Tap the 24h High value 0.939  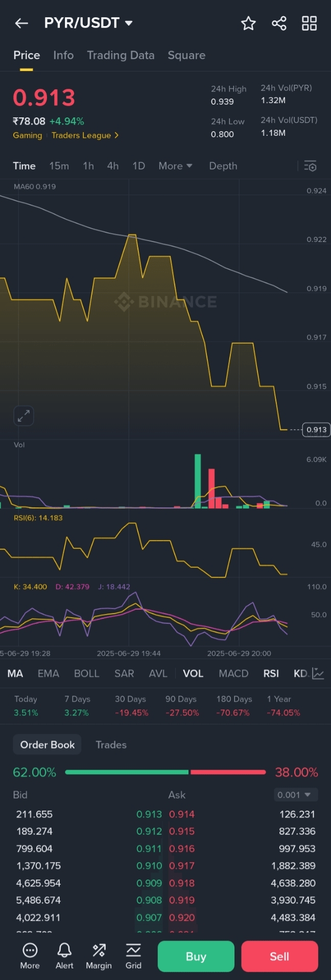coord(222,102)
